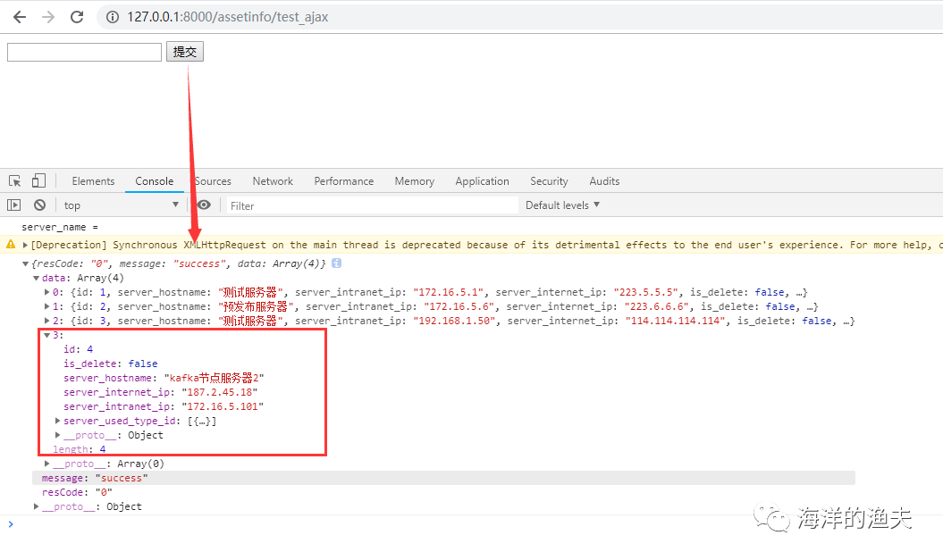View site information icon in address bar
Screen dimensions: 943x560
[113, 17]
